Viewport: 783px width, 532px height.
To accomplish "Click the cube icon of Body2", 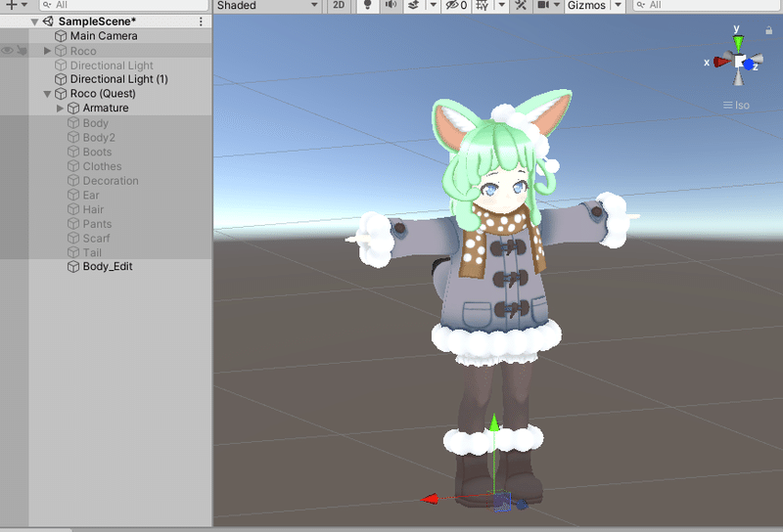I will (73, 137).
